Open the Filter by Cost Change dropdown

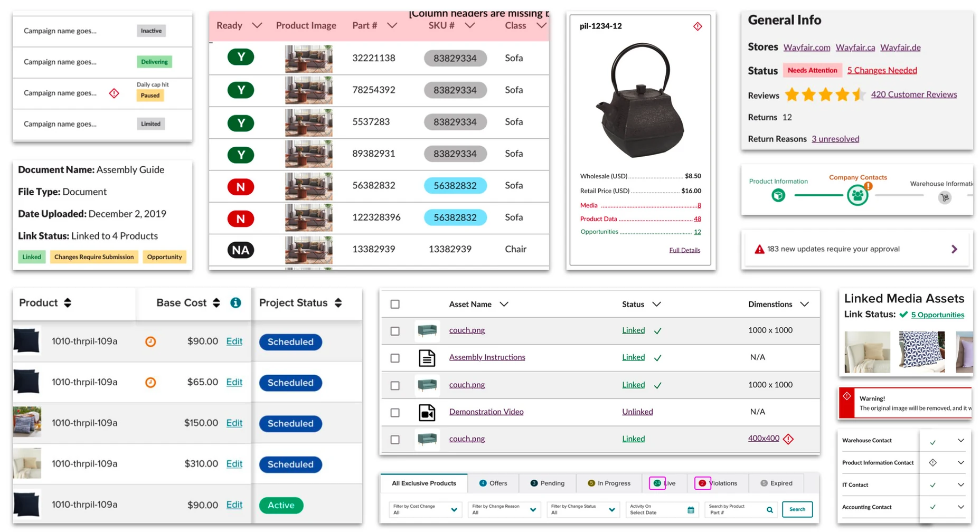point(425,509)
